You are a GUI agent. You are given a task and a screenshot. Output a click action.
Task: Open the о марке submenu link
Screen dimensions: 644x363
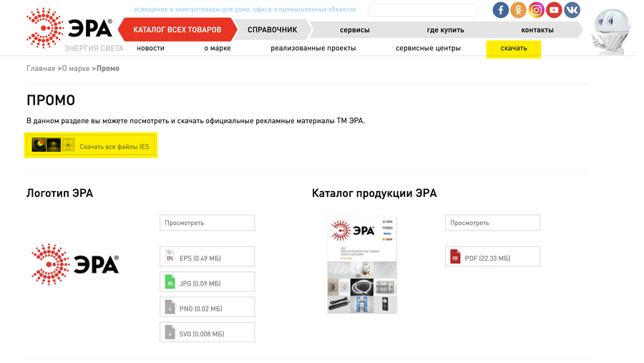(x=218, y=48)
